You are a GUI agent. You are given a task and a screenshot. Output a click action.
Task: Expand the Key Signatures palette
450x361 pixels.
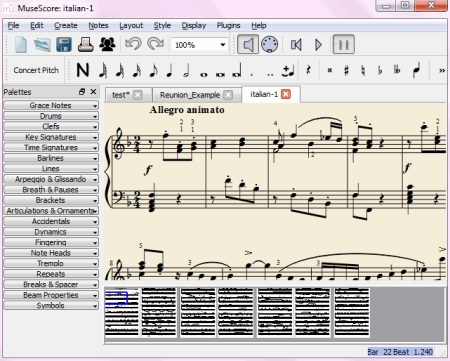pos(51,137)
